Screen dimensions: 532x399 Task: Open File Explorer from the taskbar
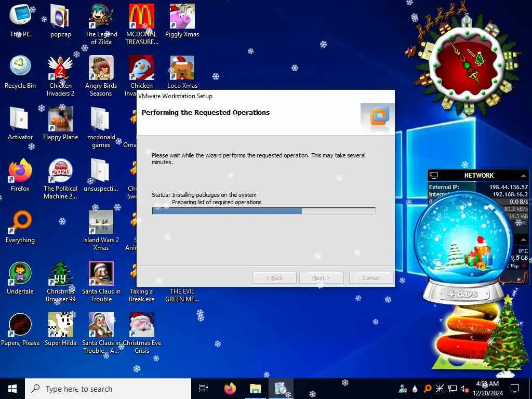(256, 389)
